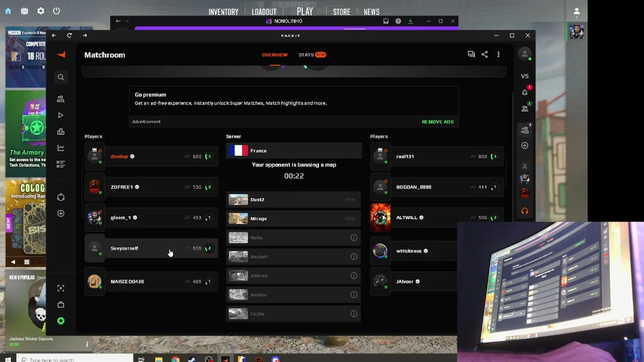Open player gleem_1's profile row

pos(151,218)
